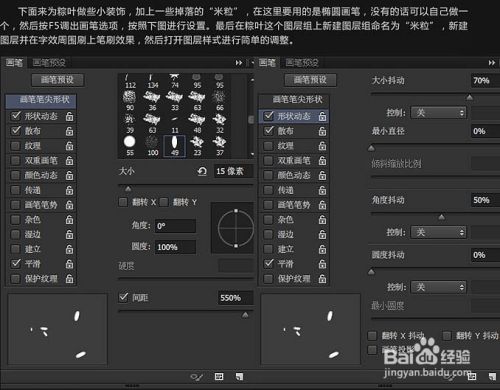The width and height of the screenshot is (500, 390).
Task: Click lock icon beside 建立 in right panel
Action: (x=322, y=249)
